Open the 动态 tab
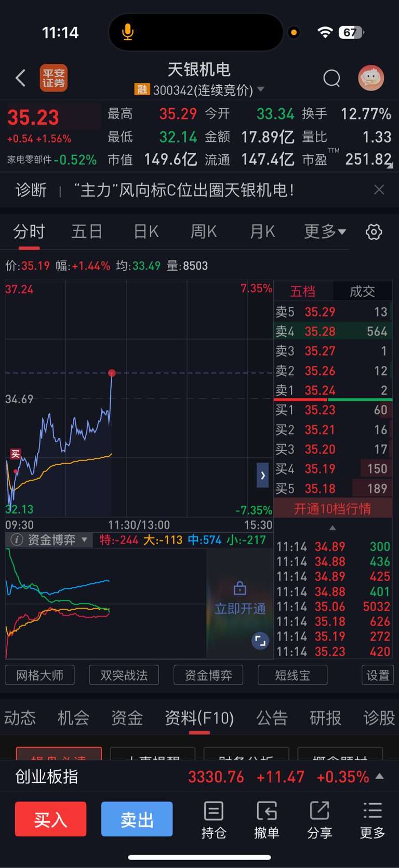The height and width of the screenshot is (868, 399). click(20, 718)
